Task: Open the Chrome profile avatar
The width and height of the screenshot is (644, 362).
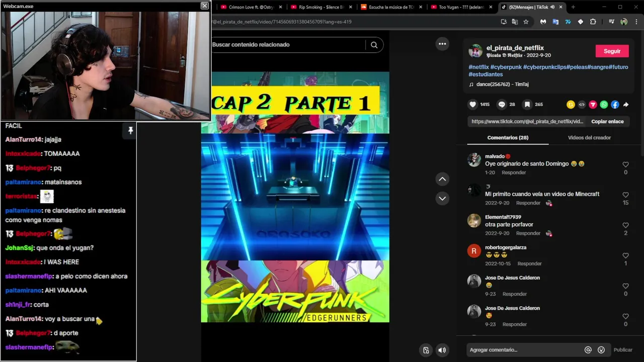Action: coord(624,22)
